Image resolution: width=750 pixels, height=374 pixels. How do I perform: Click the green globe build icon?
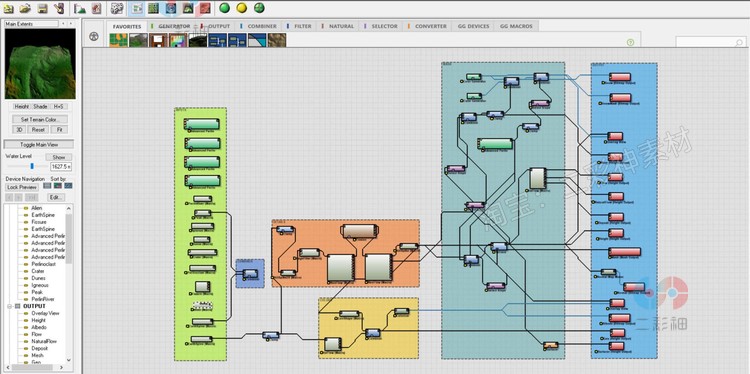(259, 8)
